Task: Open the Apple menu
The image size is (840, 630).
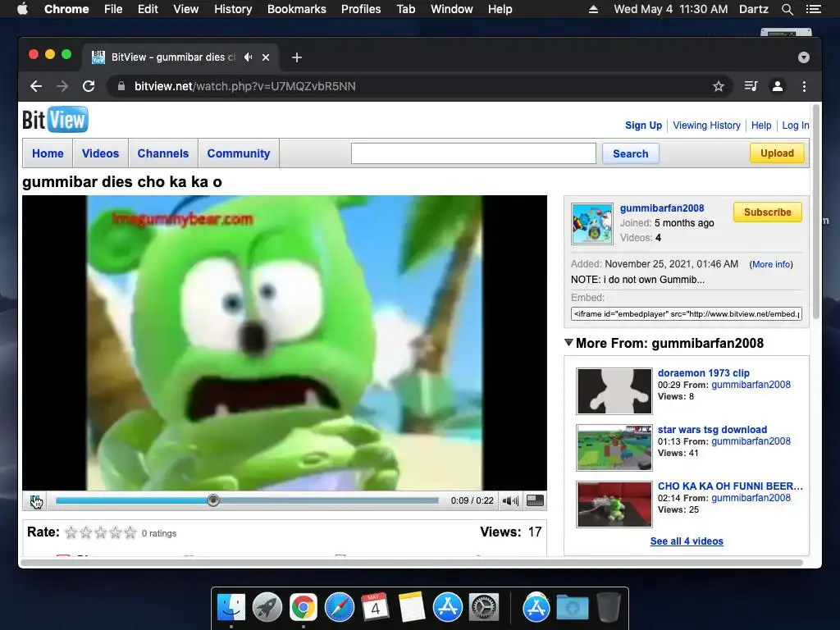Action: click(x=22, y=9)
